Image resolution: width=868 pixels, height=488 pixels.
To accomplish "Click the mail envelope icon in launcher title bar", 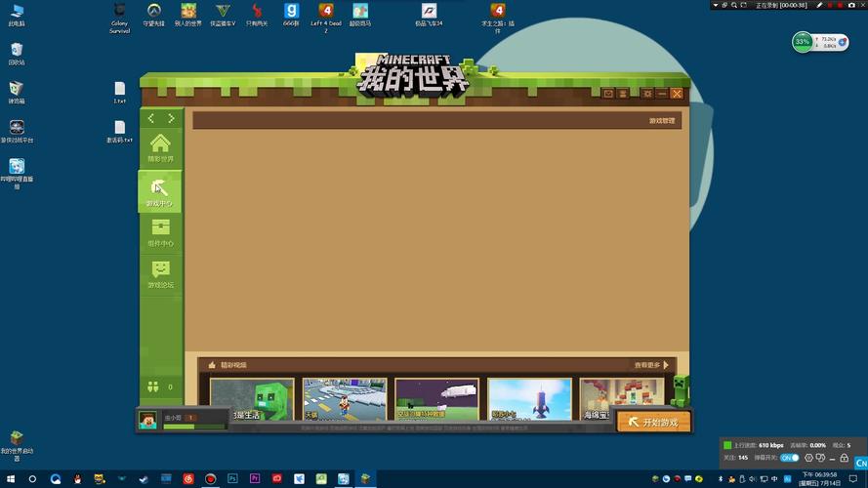I will pyautogui.click(x=608, y=94).
